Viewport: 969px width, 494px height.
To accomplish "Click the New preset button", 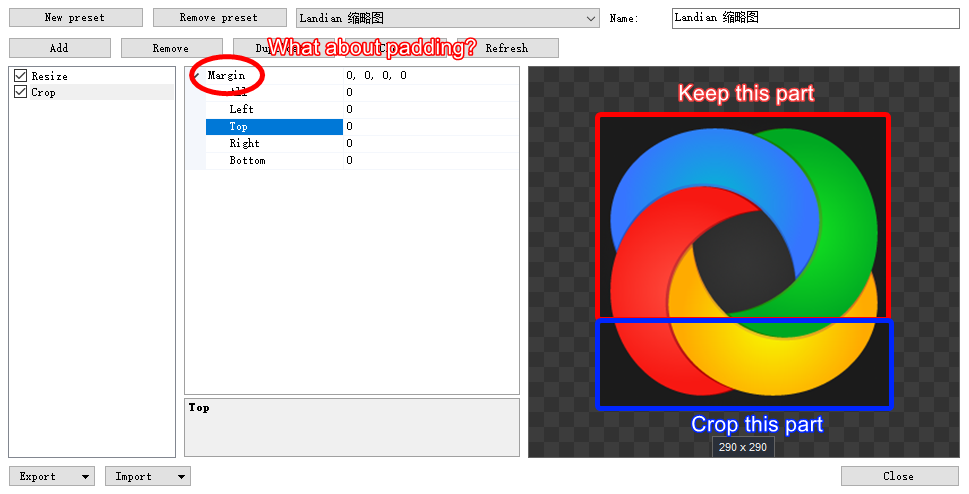I will 75,17.
